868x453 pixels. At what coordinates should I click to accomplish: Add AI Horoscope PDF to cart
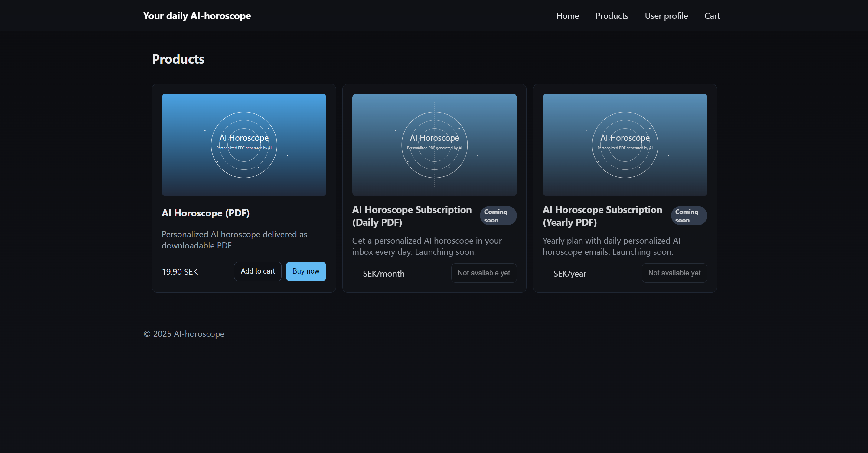point(257,271)
